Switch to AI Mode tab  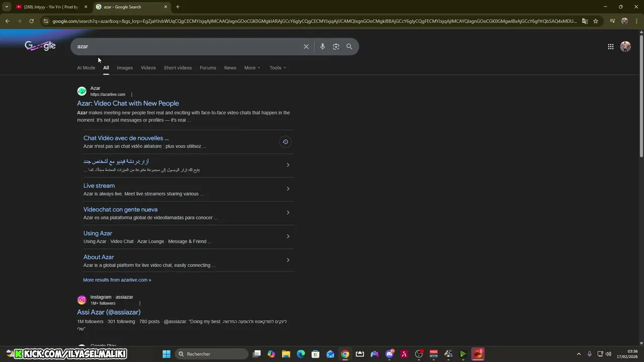[86, 68]
